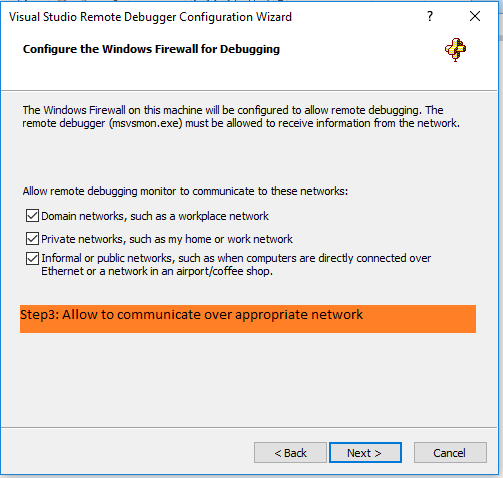Click the Domain networks workplace network label

coord(155,216)
